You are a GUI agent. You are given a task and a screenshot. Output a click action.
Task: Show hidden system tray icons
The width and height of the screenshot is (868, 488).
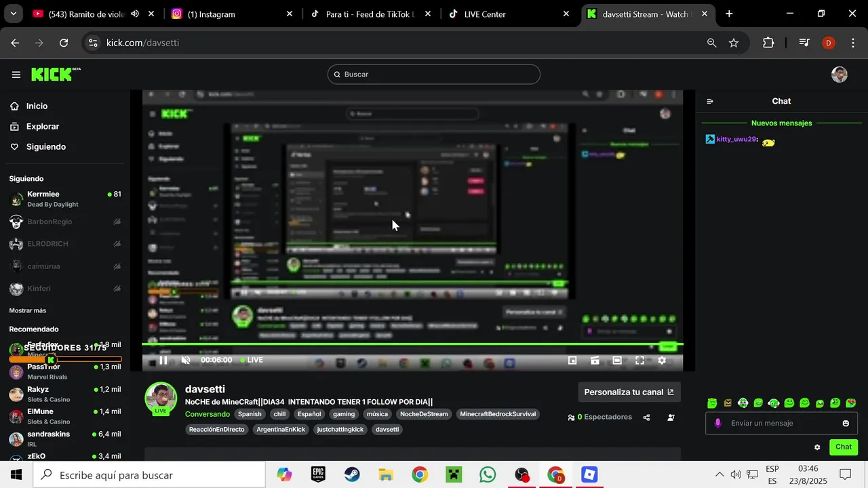click(x=719, y=475)
